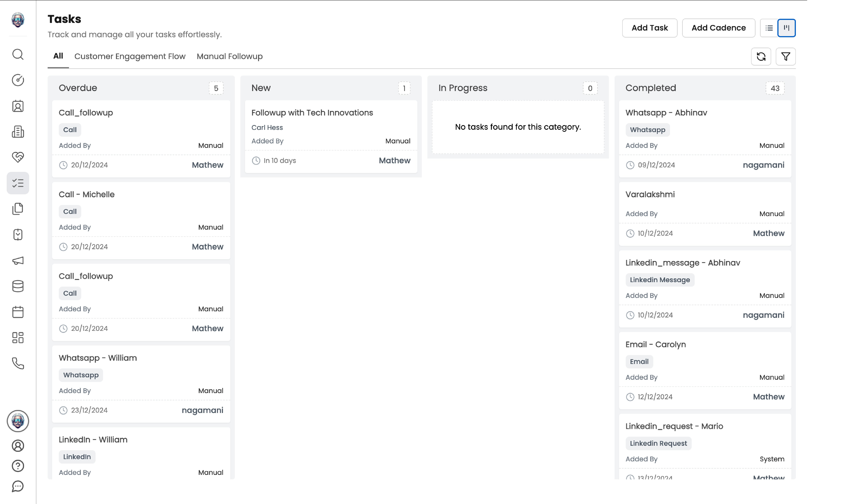Open the filter funnel options
The width and height of the screenshot is (843, 504).
point(785,56)
